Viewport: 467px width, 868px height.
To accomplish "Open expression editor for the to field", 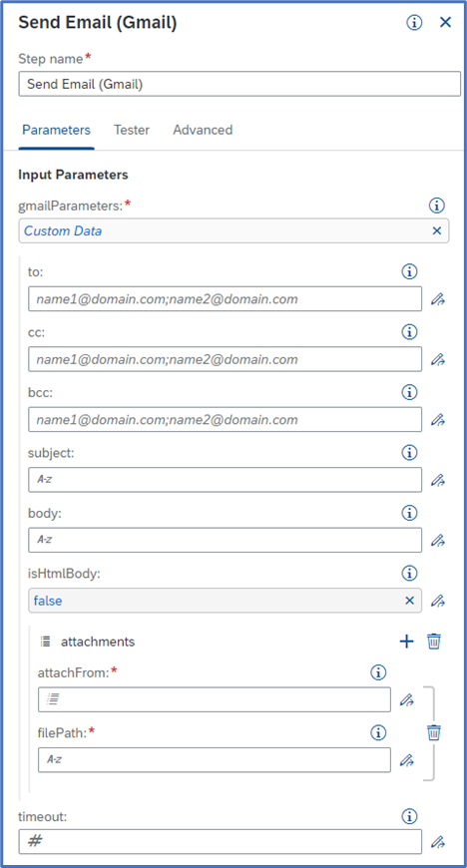I will coord(438,299).
